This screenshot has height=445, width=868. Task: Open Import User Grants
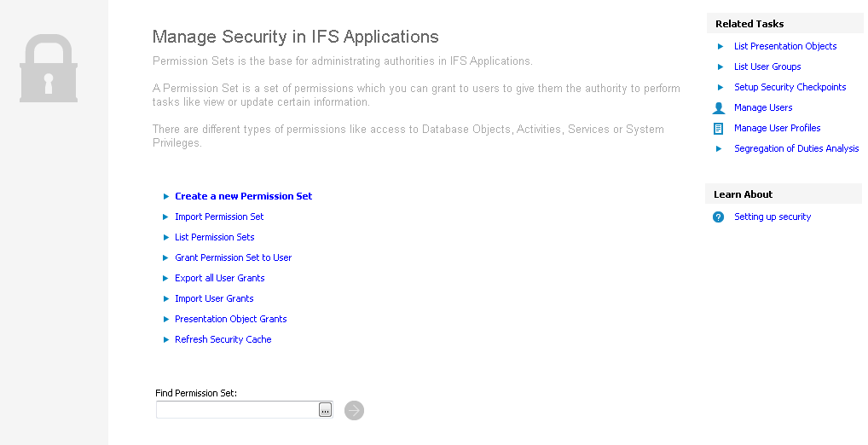coord(214,298)
